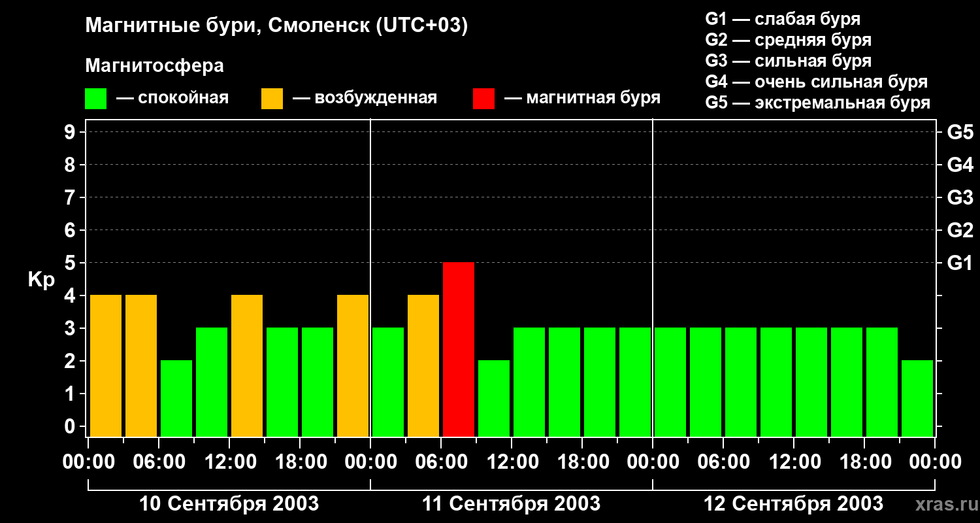
Task: Click the 00:00–03:00 orange bar on 10 September
Action: pos(106,365)
